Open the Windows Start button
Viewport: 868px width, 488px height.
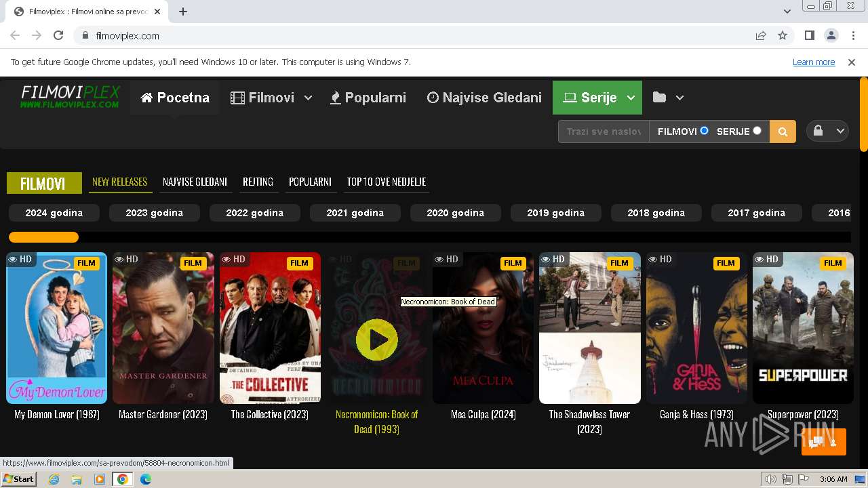tap(18, 479)
